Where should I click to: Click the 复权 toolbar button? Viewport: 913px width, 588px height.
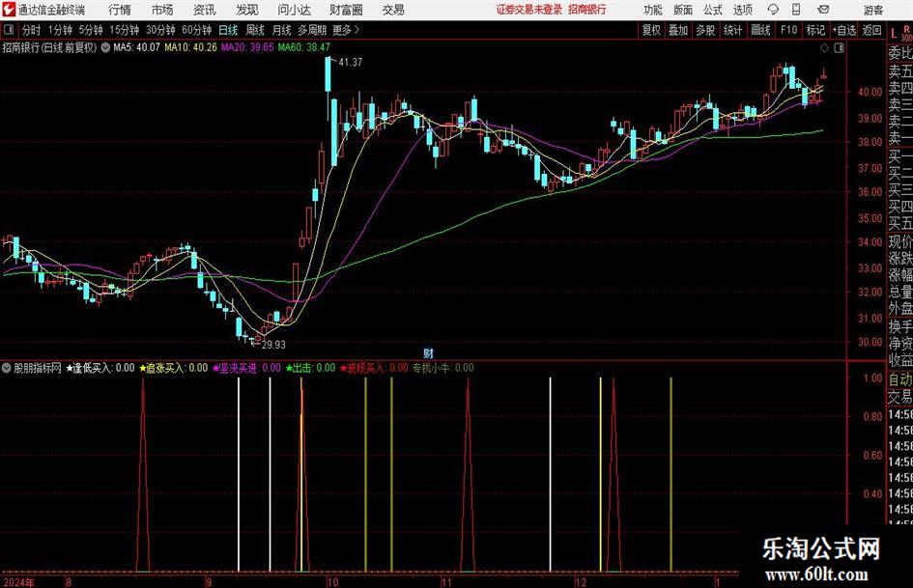651,30
